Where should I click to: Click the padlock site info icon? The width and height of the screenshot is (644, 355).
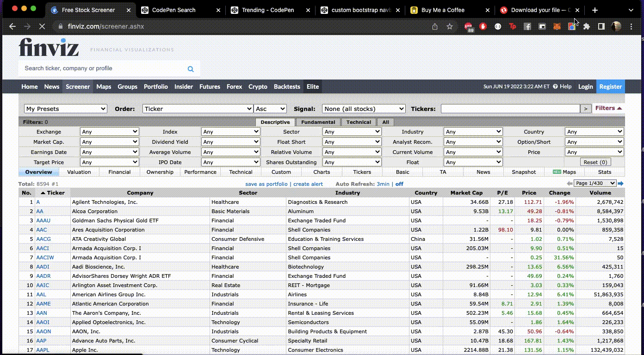[x=61, y=27]
